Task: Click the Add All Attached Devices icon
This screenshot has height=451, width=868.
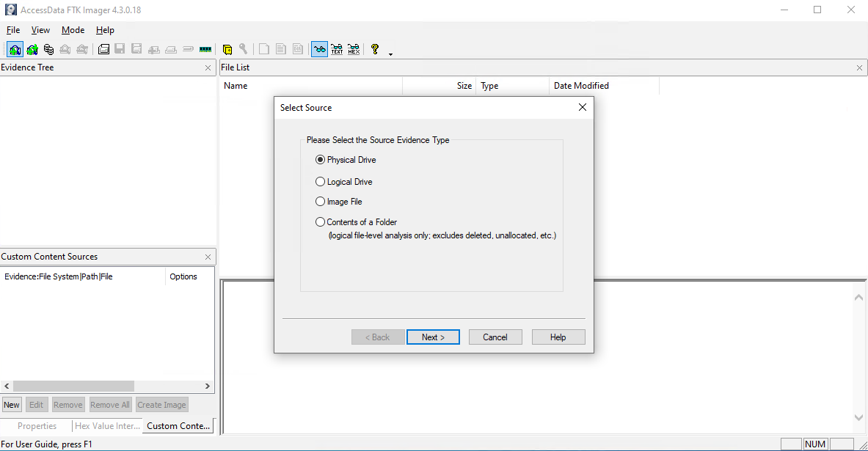Action: [x=32, y=49]
